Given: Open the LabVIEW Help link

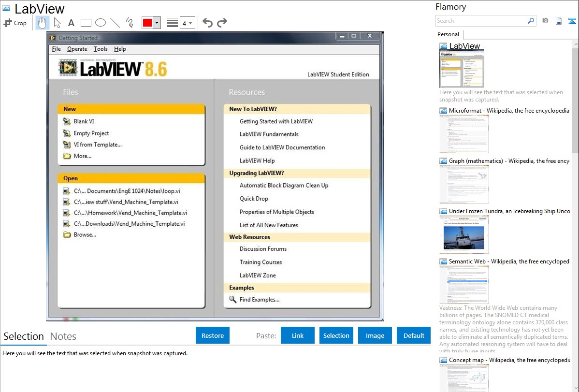Looking at the screenshot, I should coord(257,161).
